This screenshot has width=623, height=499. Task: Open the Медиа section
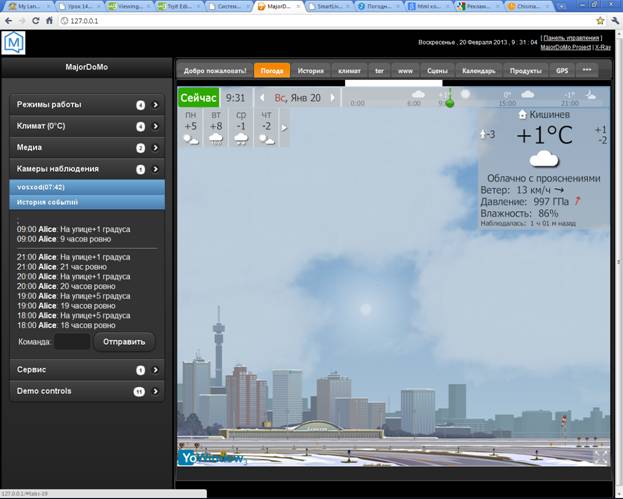(85, 148)
